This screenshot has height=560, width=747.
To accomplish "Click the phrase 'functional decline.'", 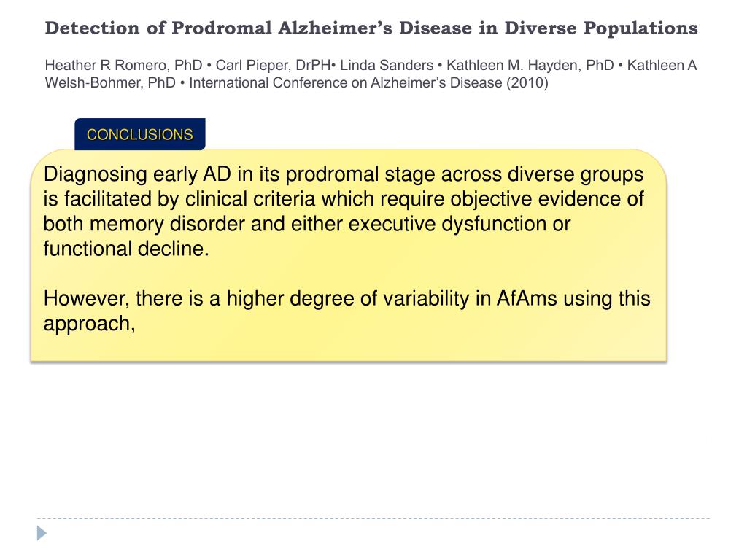I will point(126,249).
